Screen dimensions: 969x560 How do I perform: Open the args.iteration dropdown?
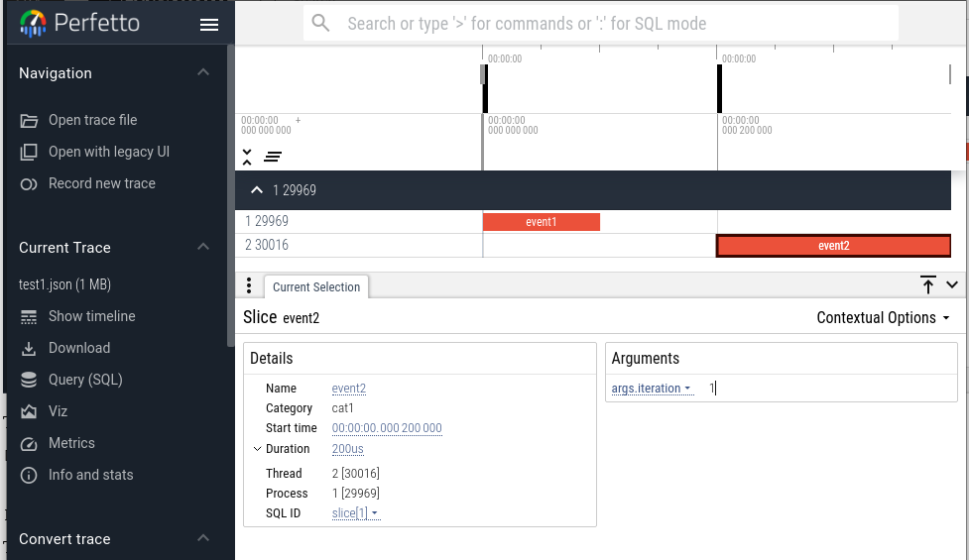(x=651, y=389)
